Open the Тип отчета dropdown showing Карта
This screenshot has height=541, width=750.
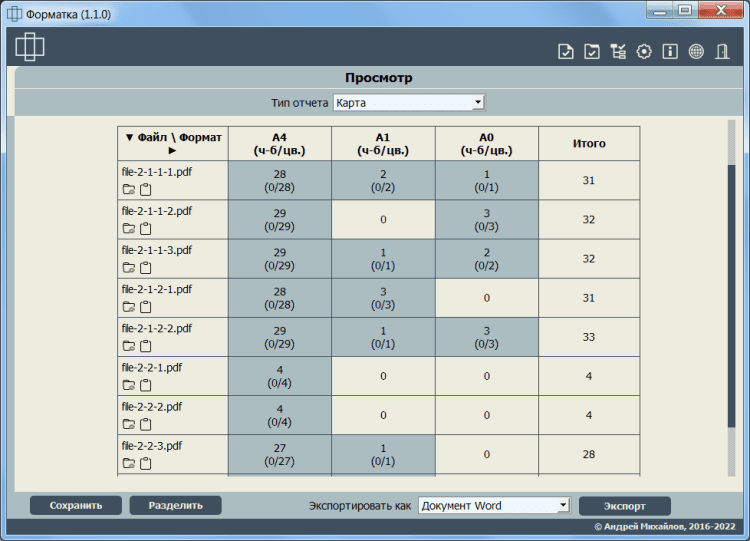tap(409, 102)
